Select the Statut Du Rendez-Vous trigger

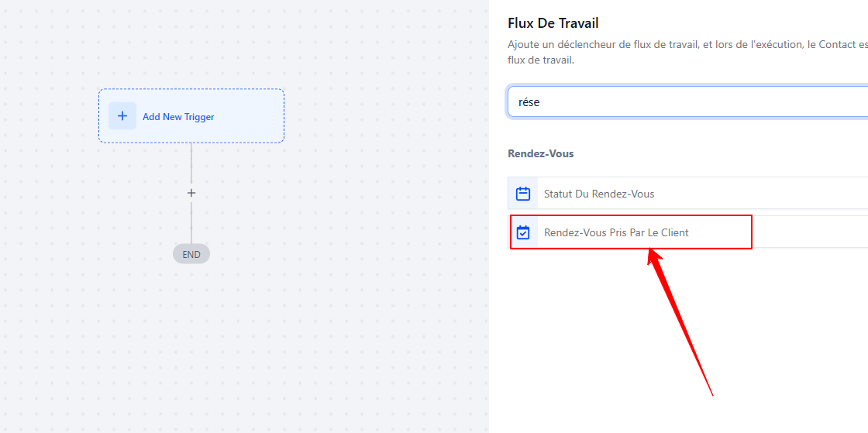pyautogui.click(x=687, y=194)
